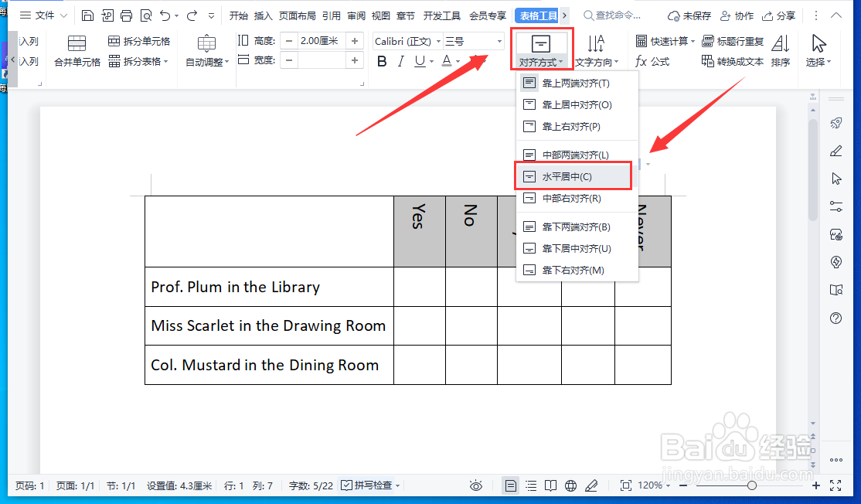Viewport: 861px width, 504px height.
Task: Select 中部两端对齐(L) alignment
Action: (577, 155)
